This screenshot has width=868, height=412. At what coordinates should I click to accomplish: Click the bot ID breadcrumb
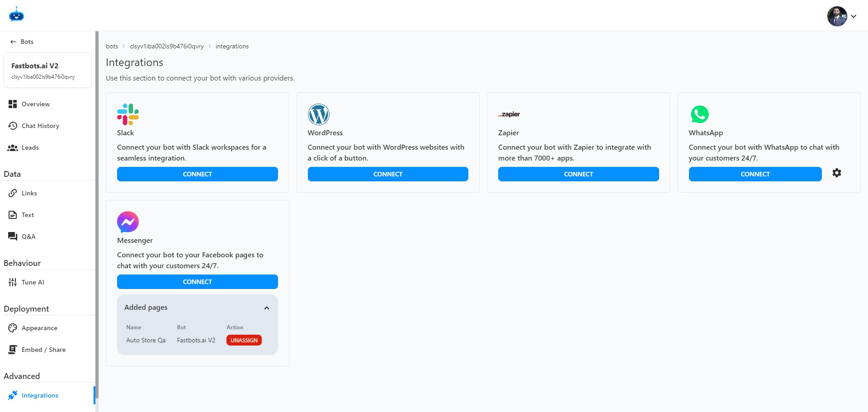[167, 46]
